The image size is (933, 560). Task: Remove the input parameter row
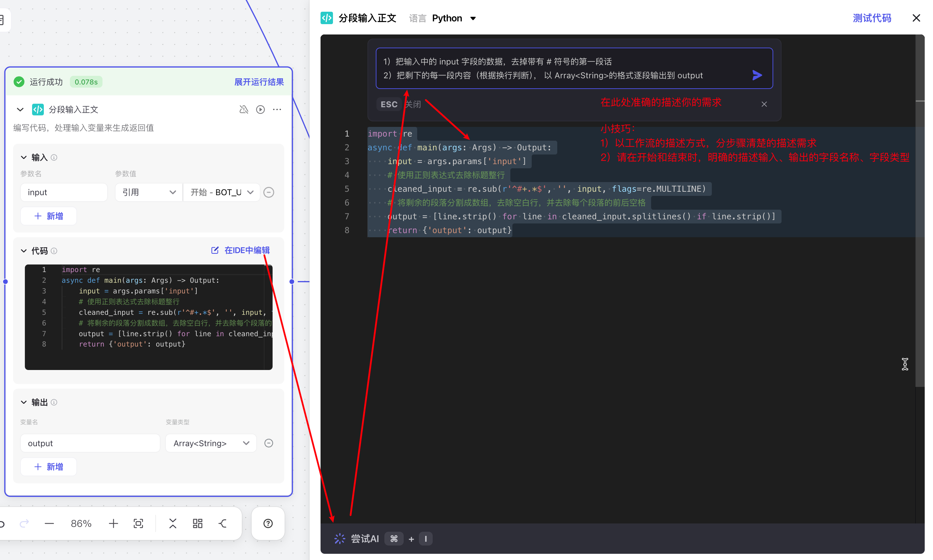click(x=268, y=192)
